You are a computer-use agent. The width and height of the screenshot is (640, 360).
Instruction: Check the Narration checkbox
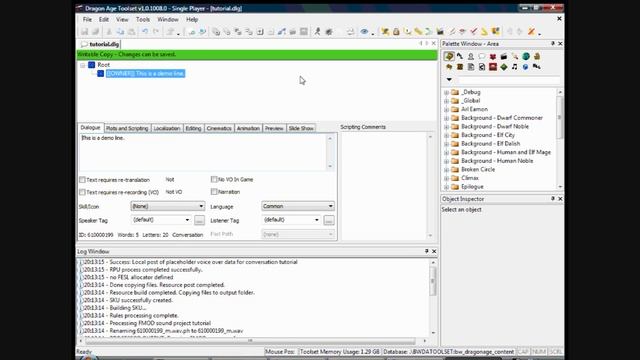214,191
